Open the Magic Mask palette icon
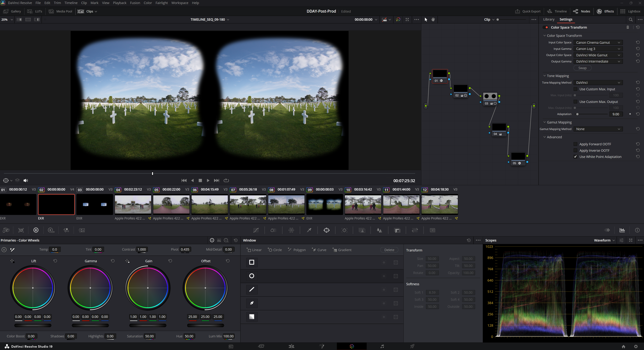Image resolution: width=644 pixels, height=350 pixels. [x=362, y=230]
